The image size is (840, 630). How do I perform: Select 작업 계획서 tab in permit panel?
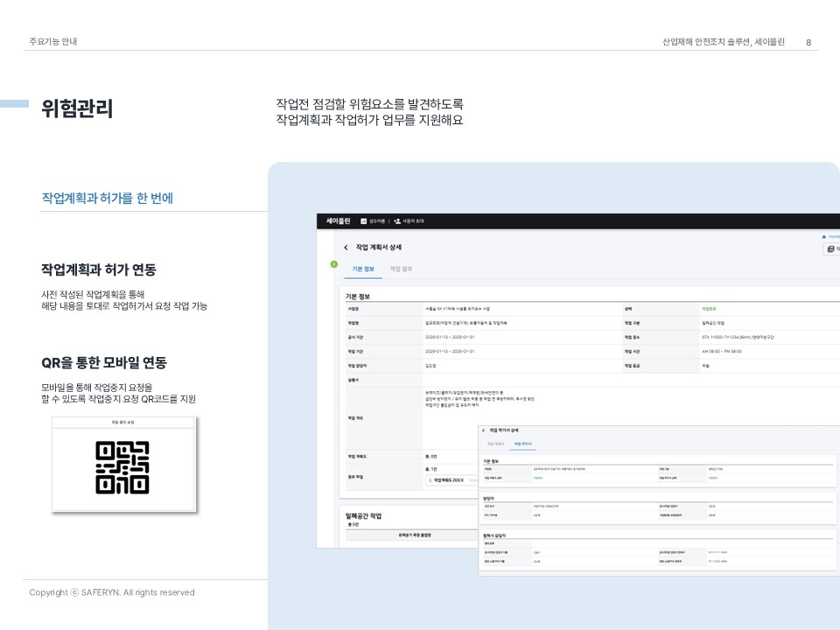496,444
